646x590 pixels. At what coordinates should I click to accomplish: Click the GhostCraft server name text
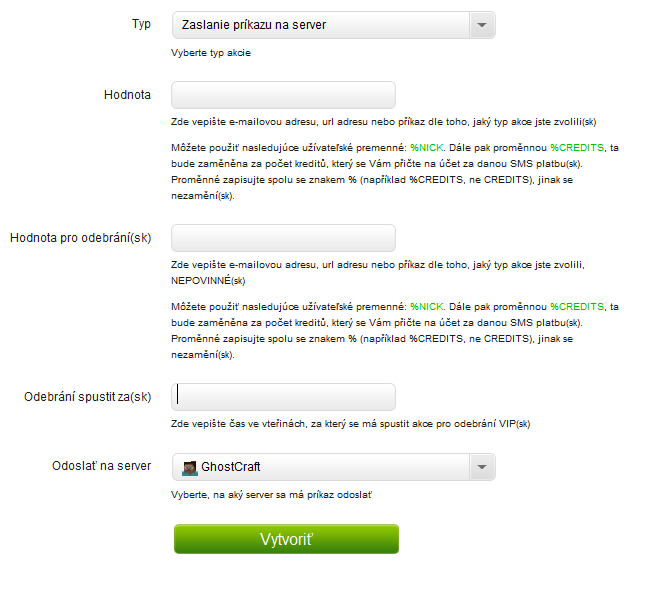(231, 467)
